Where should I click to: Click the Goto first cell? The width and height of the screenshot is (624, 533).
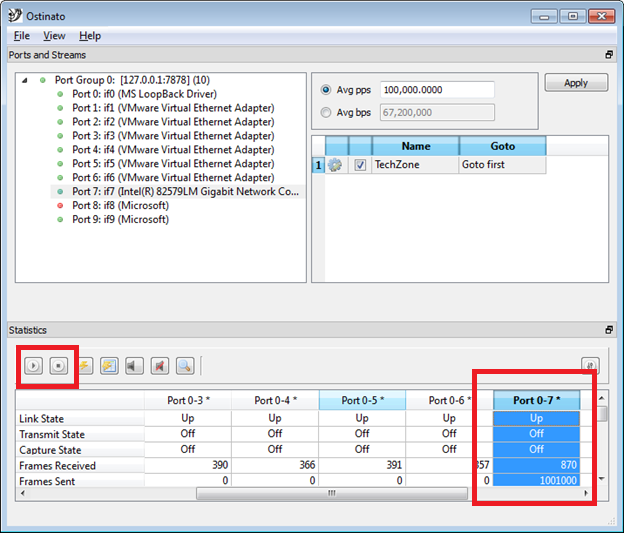502,164
